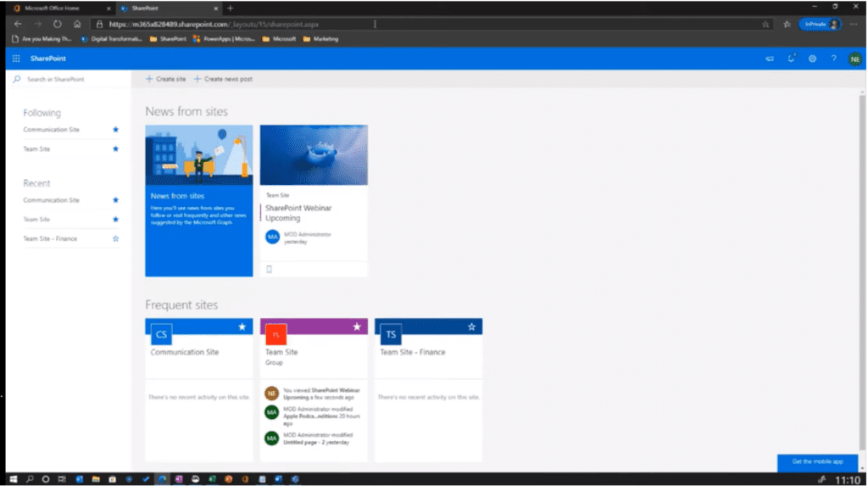Open the notifications bell icon

(x=791, y=59)
